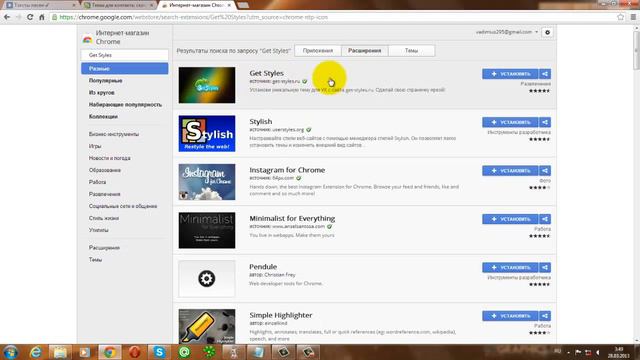The width and height of the screenshot is (640, 360).
Task: Share the Simple Highlighter extension
Action: 545,316
